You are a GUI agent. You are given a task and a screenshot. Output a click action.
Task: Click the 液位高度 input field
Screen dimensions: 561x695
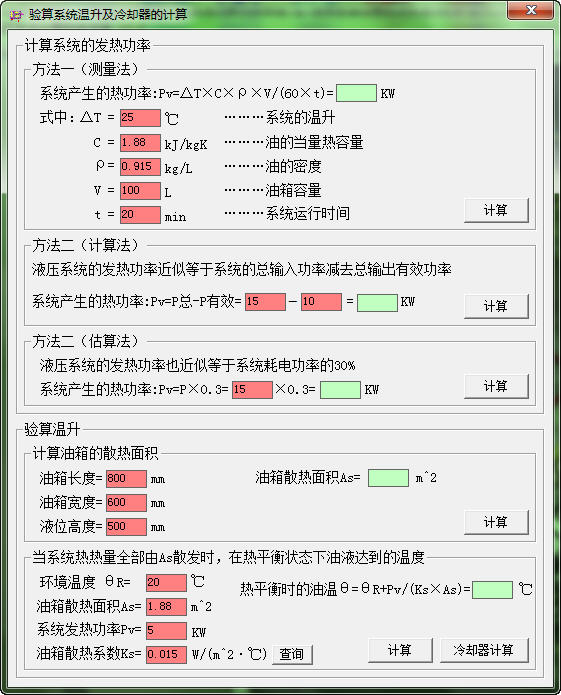tap(126, 527)
